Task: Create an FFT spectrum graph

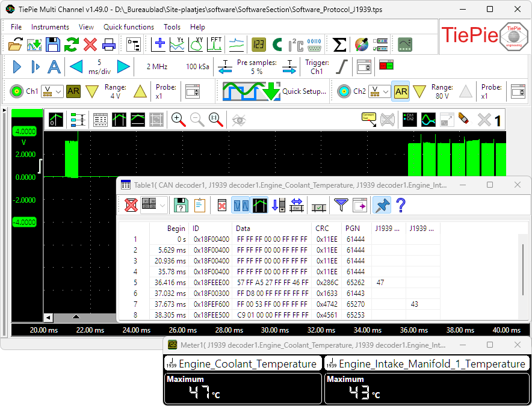Action: pos(214,44)
